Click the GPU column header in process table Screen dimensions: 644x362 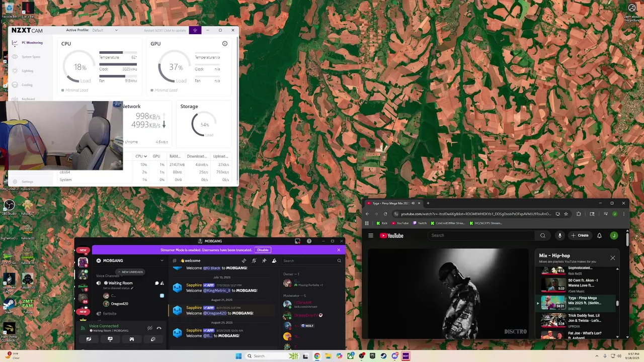coord(156,156)
